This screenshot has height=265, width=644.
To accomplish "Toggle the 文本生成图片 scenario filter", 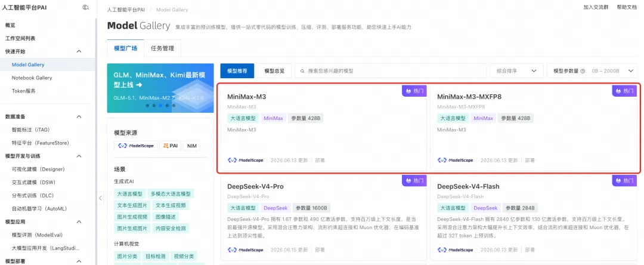I will point(132,205).
